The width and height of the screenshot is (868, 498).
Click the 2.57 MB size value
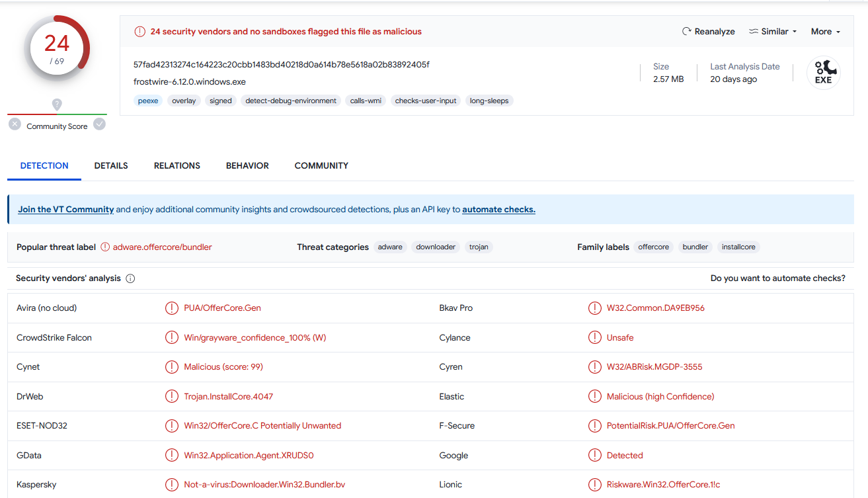(668, 79)
